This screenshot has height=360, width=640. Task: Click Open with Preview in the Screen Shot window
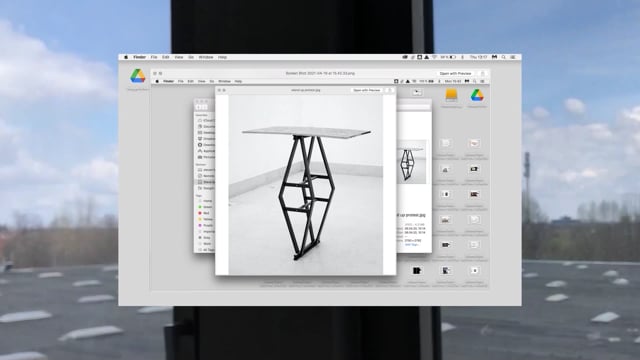[455, 73]
